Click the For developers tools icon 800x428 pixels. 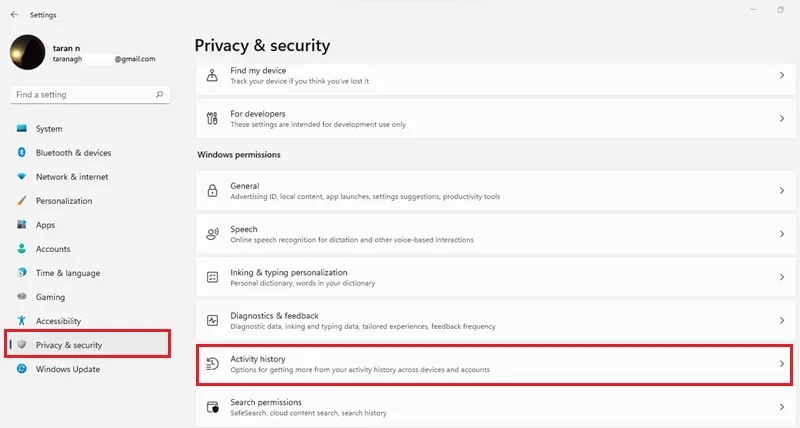212,118
